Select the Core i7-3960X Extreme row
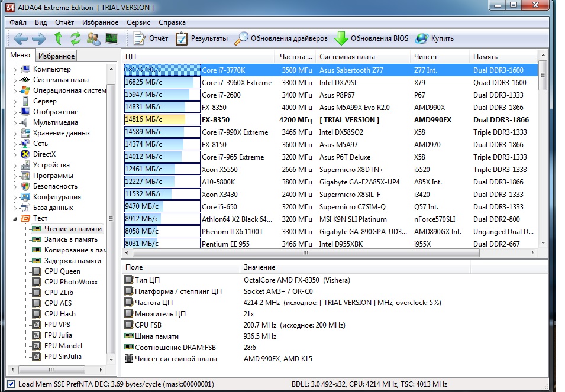Screen dimensions: 565x392 [331, 82]
